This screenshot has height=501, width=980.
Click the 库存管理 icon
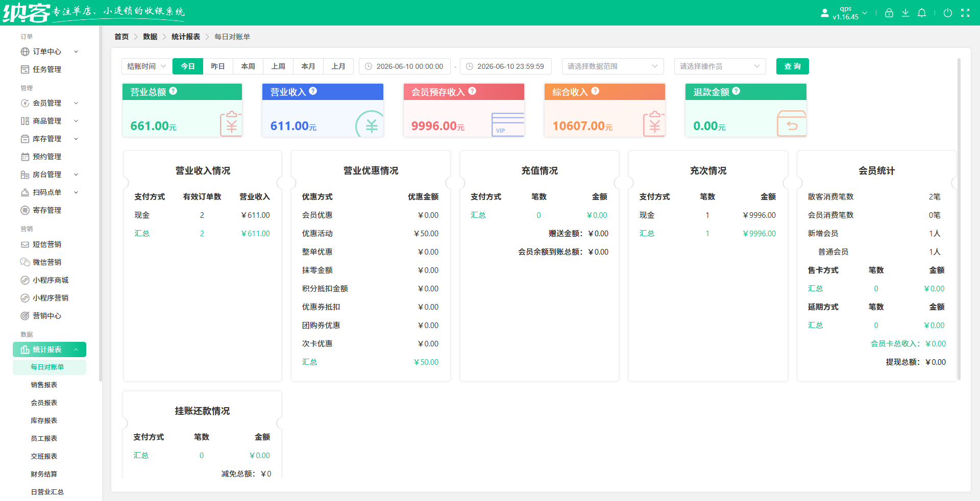pyautogui.click(x=24, y=139)
